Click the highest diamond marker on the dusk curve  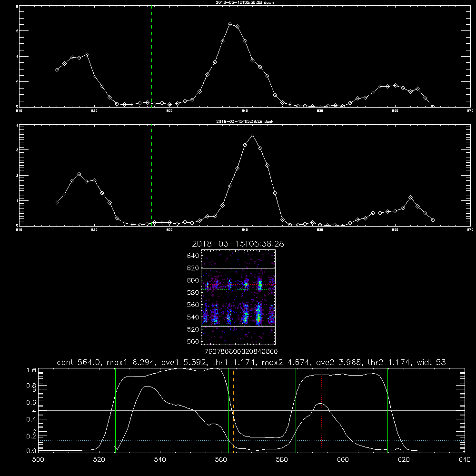253,135
